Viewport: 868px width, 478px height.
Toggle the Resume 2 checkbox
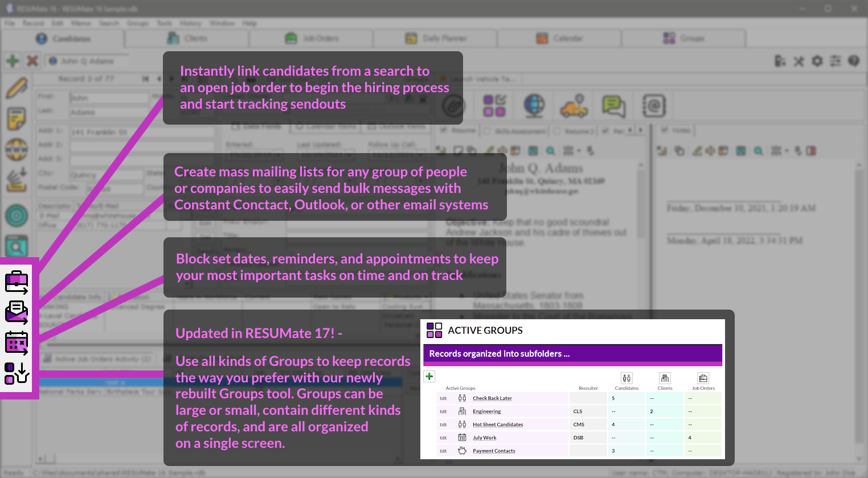[x=558, y=131]
